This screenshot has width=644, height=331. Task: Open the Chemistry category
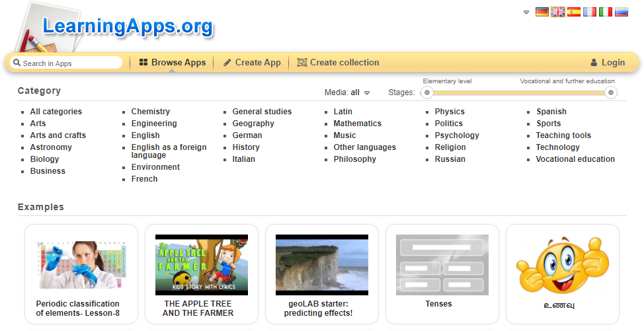(x=150, y=112)
